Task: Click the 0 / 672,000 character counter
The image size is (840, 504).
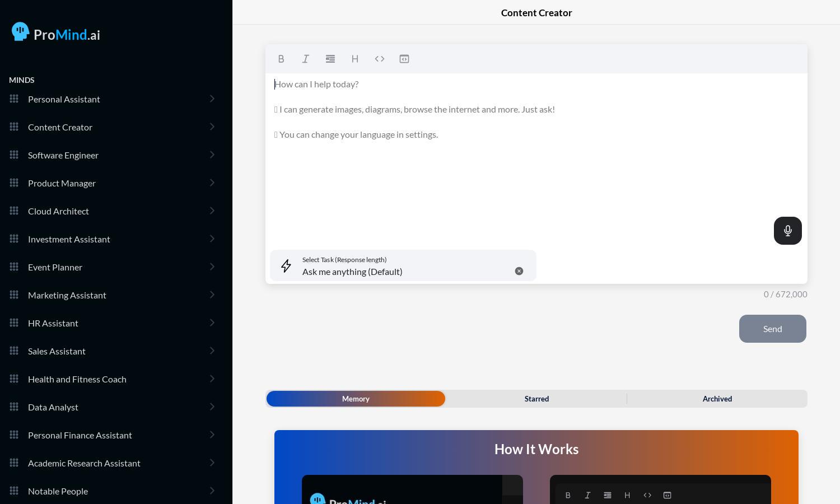Action: coord(785,294)
